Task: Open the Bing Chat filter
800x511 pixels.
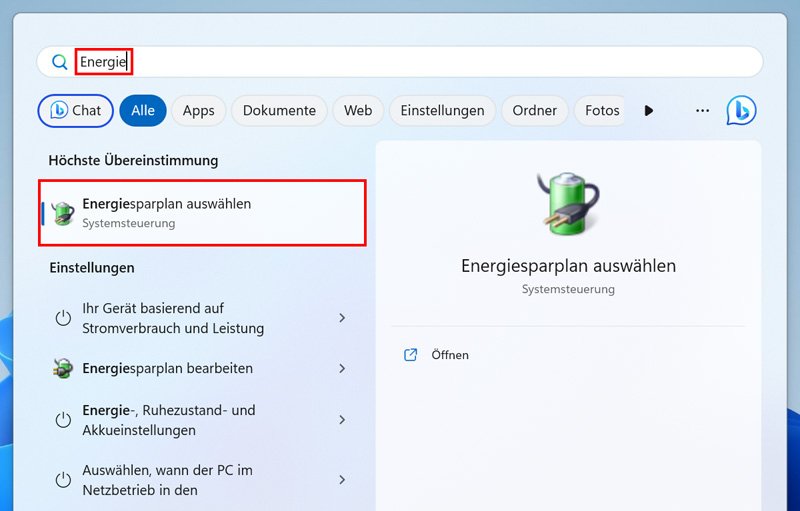Action: click(76, 111)
